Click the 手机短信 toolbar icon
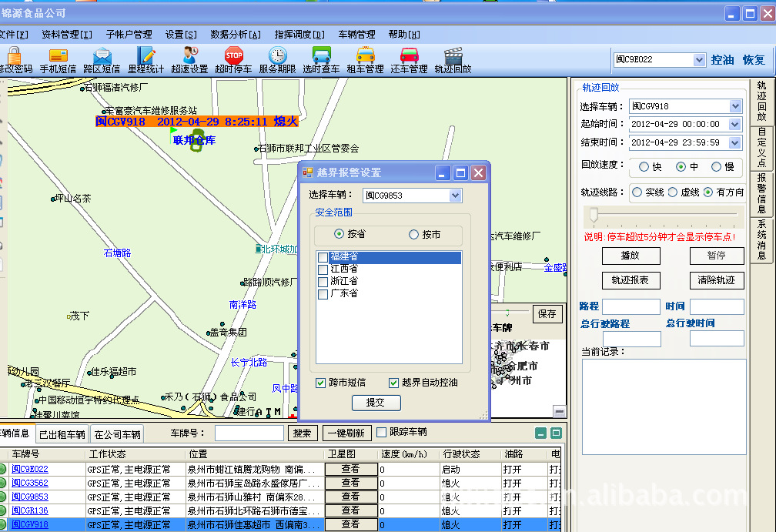Image resolution: width=776 pixels, height=532 pixels. (59, 56)
